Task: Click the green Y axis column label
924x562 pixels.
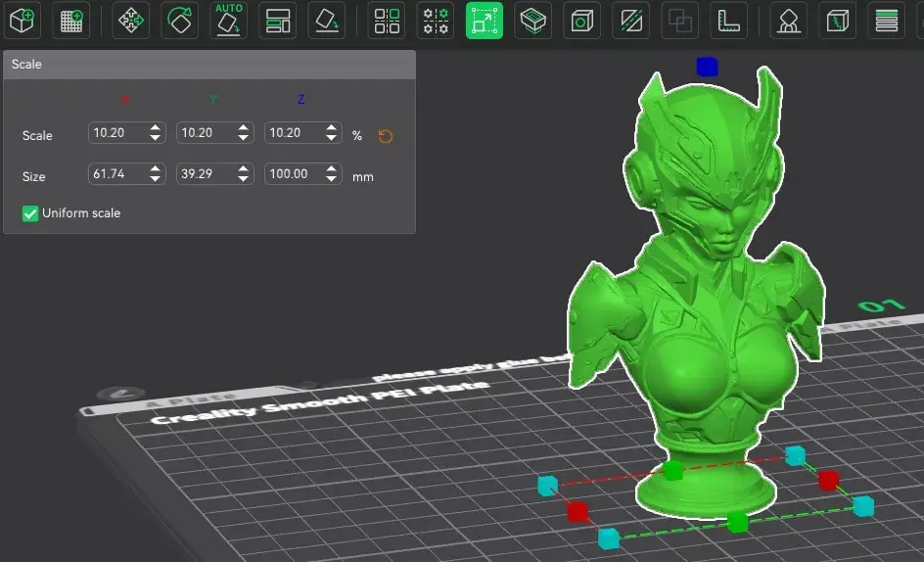Action: point(213,99)
